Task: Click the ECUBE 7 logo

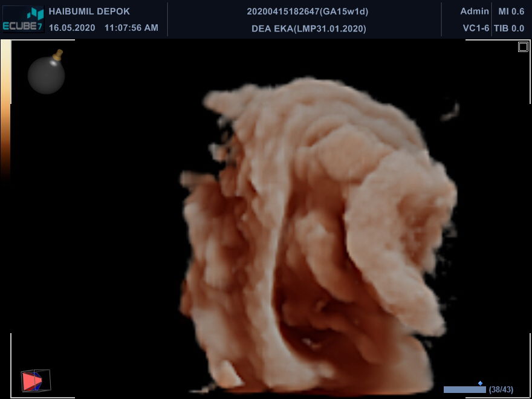Action: click(x=24, y=19)
